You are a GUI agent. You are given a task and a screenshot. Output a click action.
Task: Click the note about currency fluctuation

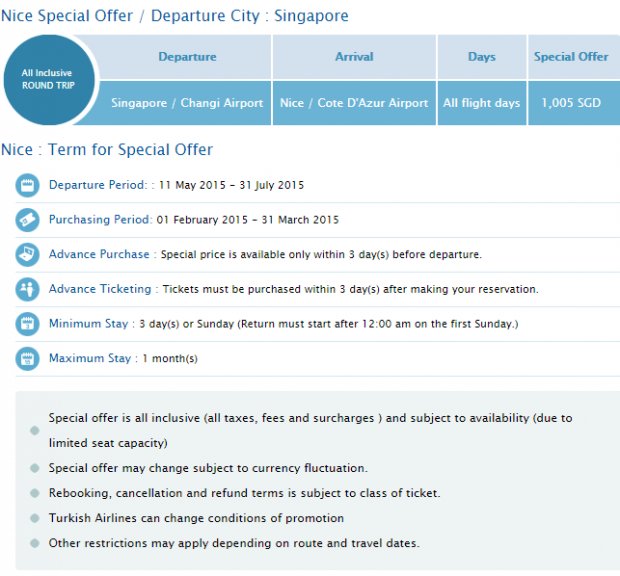click(208, 468)
